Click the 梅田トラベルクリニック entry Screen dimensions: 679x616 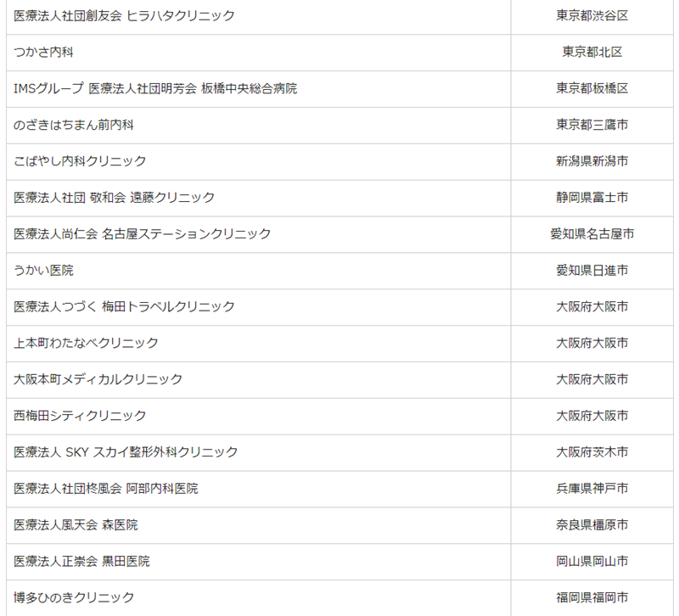point(124,306)
